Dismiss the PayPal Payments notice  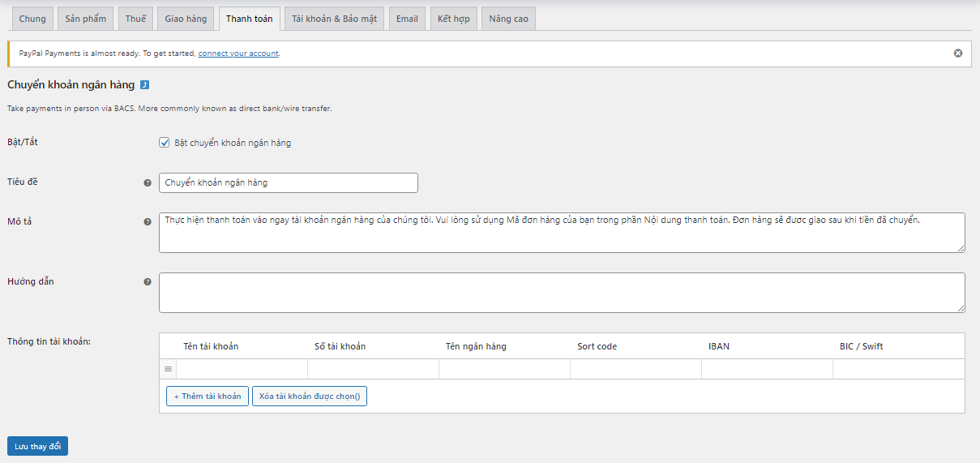pos(957,54)
